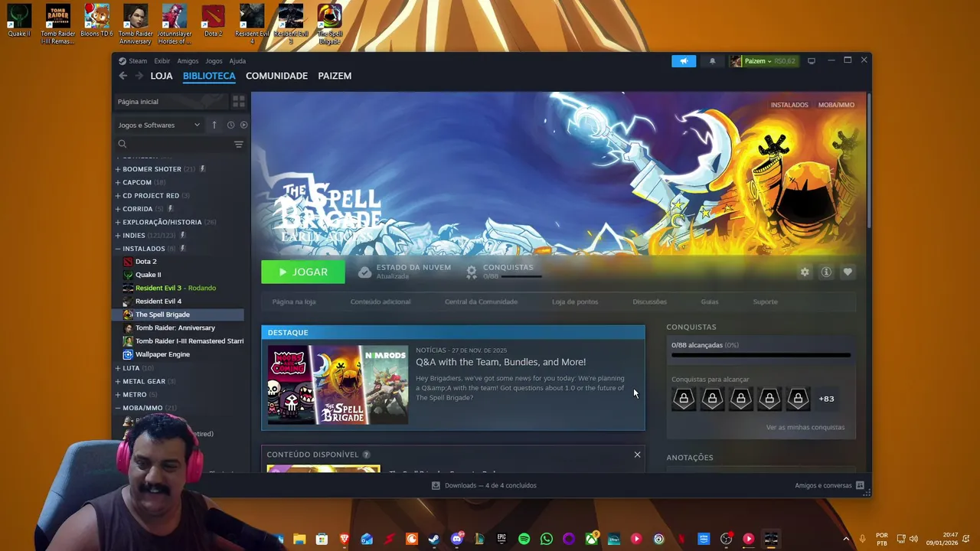Collapse INSTALADOS collection
This screenshot has height=551, width=980.
click(x=117, y=249)
